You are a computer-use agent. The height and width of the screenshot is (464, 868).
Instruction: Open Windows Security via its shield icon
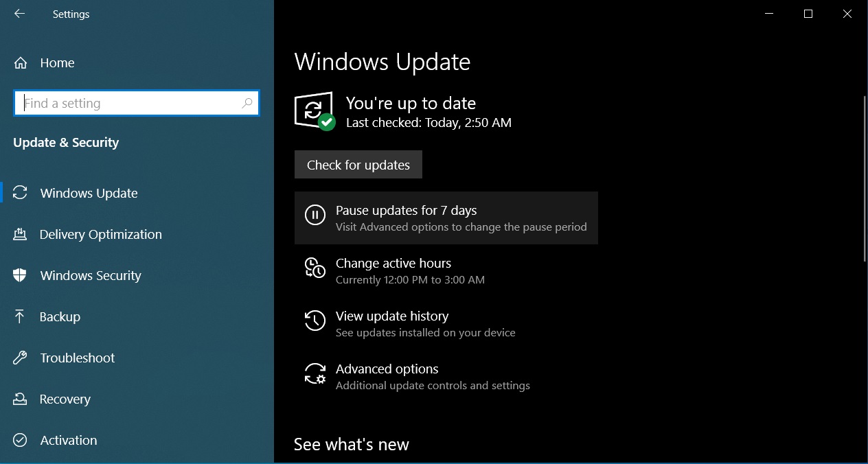point(20,275)
